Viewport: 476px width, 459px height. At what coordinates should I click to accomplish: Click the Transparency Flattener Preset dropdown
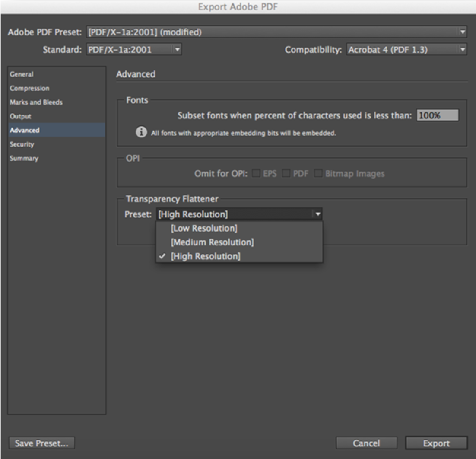[239, 214]
